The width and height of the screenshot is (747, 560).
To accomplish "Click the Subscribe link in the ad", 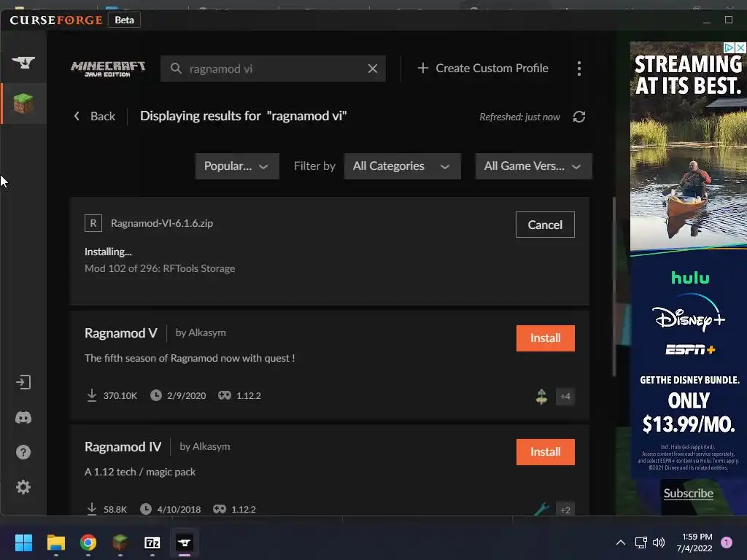I will [x=689, y=494].
